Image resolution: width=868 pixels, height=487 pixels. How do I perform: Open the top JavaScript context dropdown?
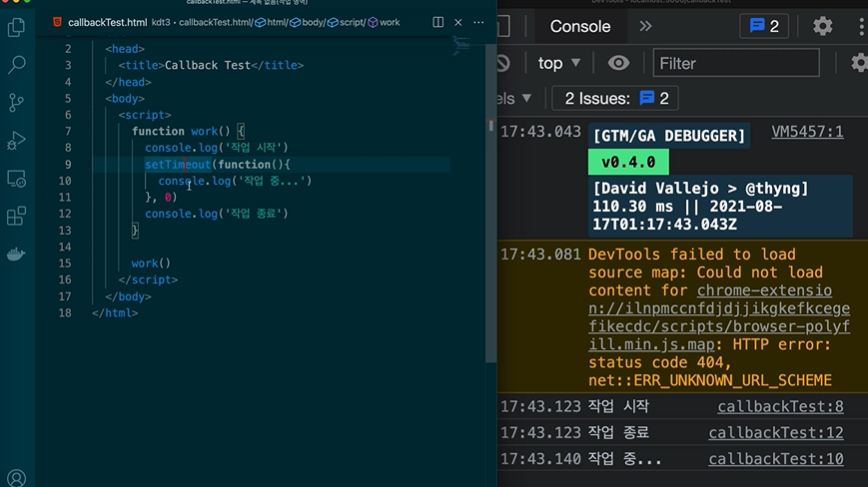pos(559,63)
